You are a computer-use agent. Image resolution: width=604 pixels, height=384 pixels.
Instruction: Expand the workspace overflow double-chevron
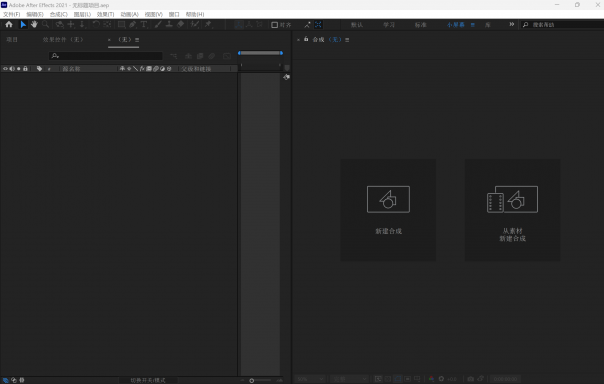(x=512, y=24)
